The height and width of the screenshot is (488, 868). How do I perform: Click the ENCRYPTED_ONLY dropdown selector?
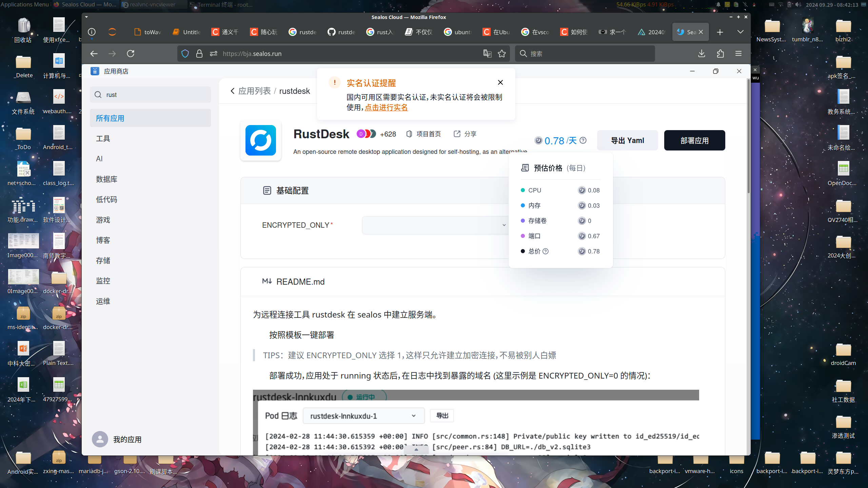436,225
